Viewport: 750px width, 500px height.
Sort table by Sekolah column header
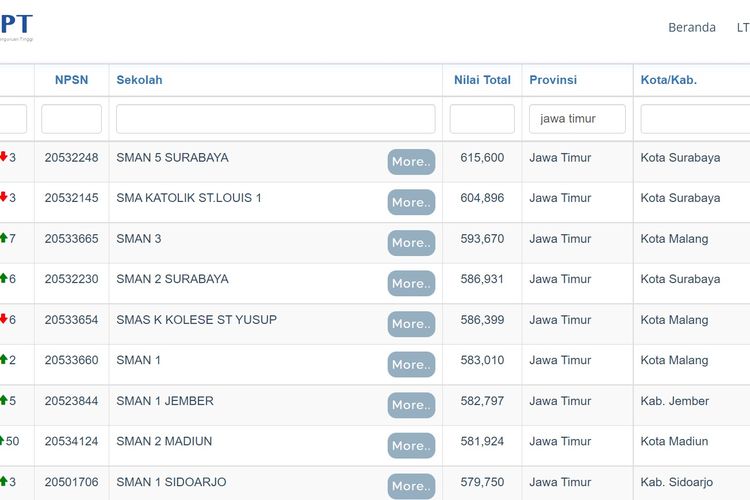click(x=139, y=80)
